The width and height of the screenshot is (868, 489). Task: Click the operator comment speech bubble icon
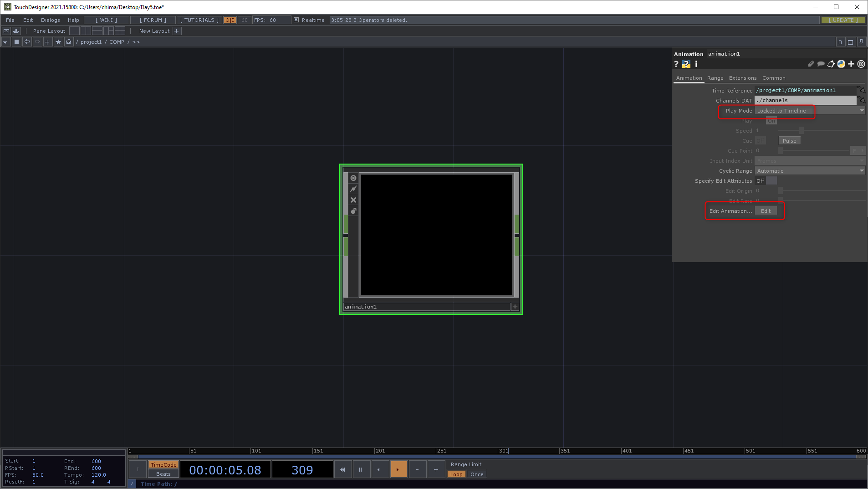[821, 64]
